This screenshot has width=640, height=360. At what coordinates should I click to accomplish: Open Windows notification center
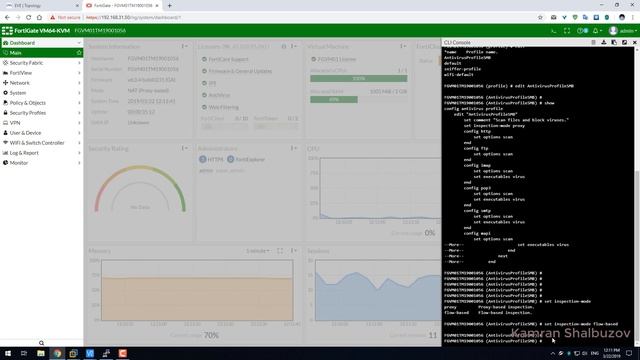629,353
